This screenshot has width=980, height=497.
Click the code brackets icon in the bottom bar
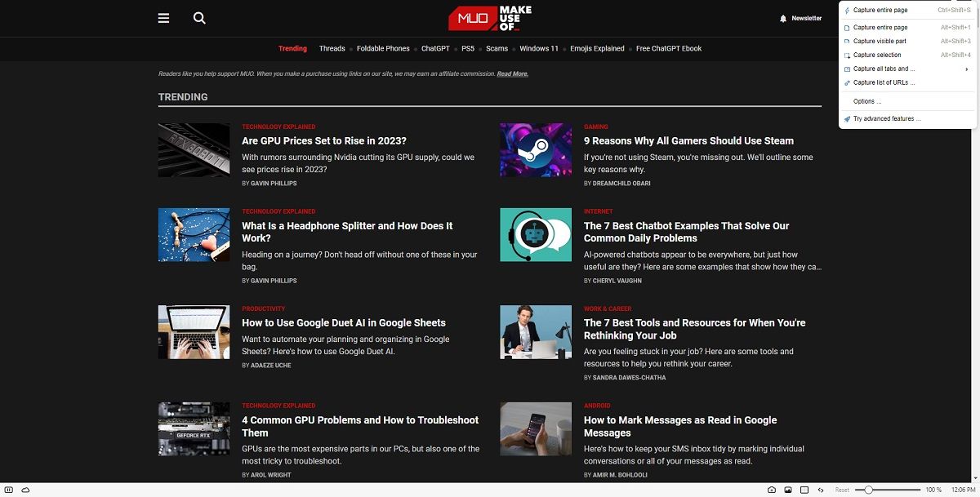tap(821, 489)
